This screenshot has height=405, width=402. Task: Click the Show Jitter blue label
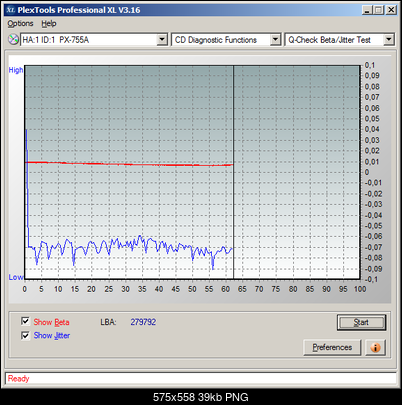point(52,335)
